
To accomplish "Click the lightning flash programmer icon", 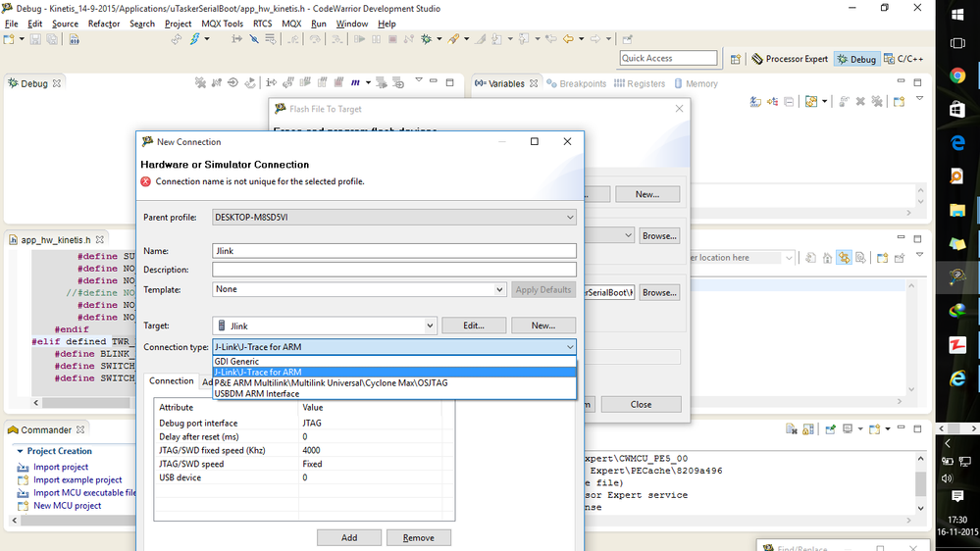I will click(x=195, y=39).
